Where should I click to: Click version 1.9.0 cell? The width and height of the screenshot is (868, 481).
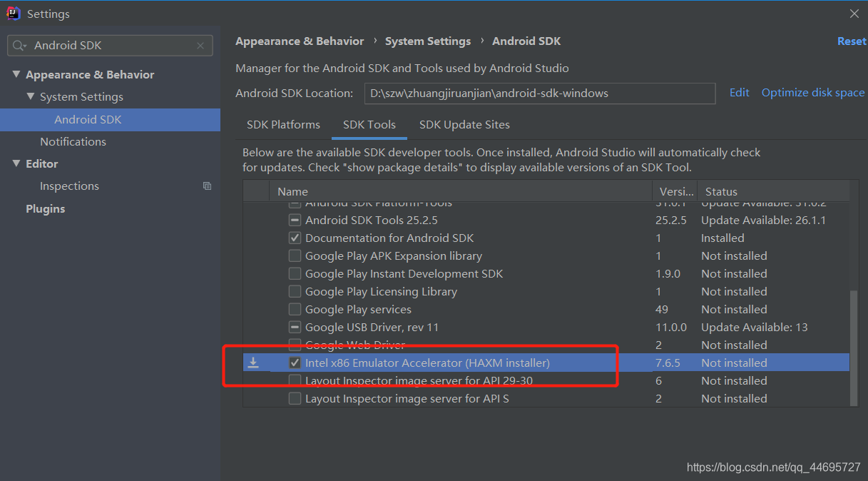668,274
